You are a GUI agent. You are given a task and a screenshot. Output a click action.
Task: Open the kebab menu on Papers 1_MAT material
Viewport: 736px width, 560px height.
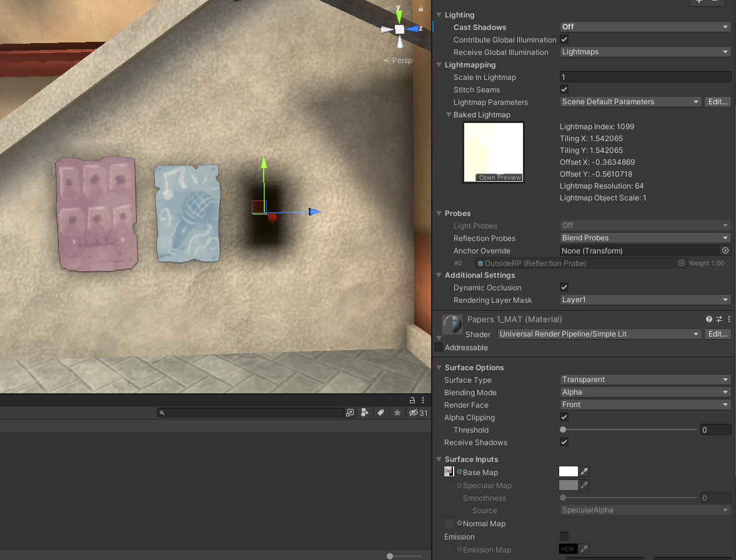point(729,319)
